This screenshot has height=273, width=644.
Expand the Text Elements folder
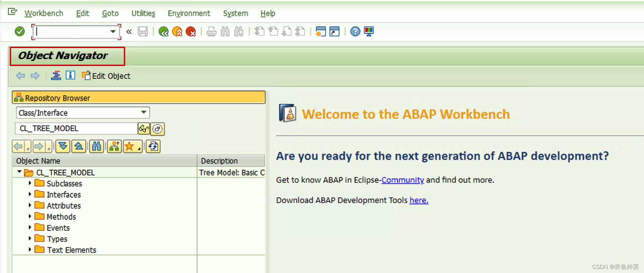(30, 250)
